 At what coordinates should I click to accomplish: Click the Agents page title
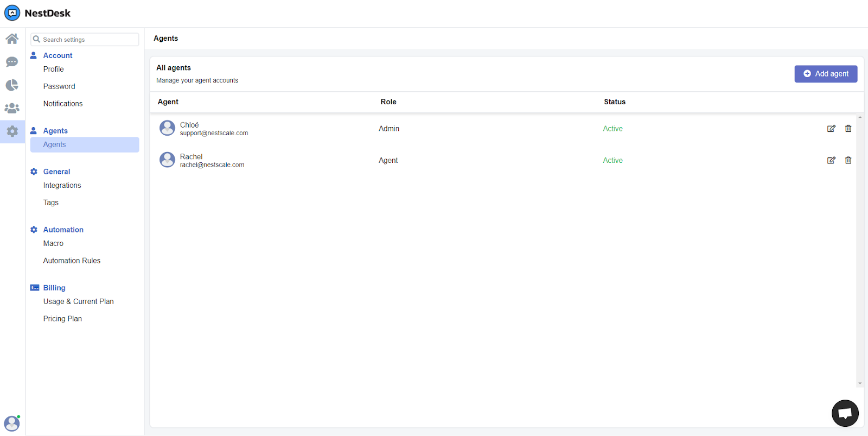[165, 39]
